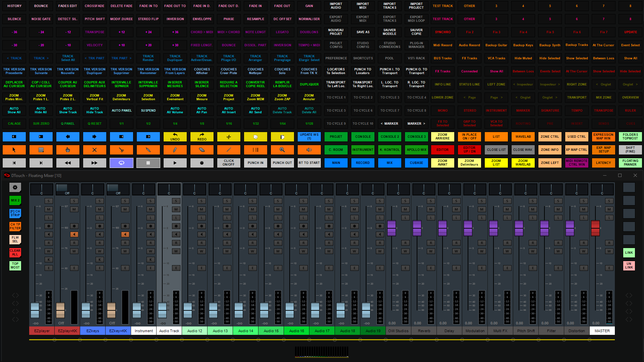The image size is (644, 362).
Task: Choose the hand grab tool
Action: coord(68,150)
